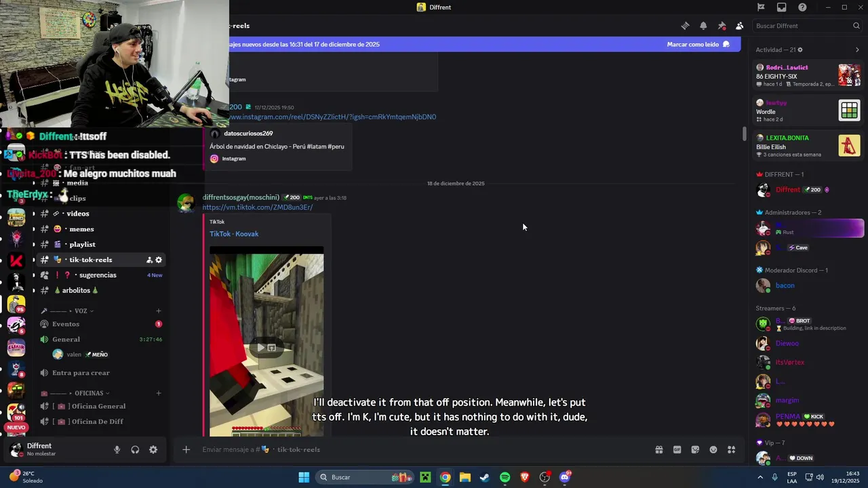Open Steam from taskbar
Viewport: 868px width, 488px height.
[x=485, y=477]
